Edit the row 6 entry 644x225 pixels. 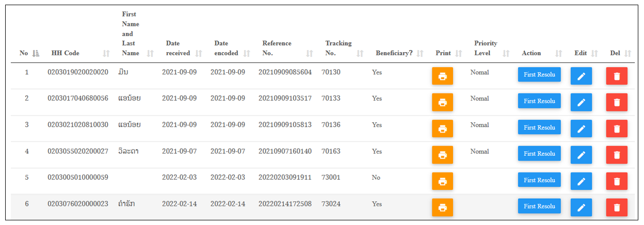coord(581,207)
